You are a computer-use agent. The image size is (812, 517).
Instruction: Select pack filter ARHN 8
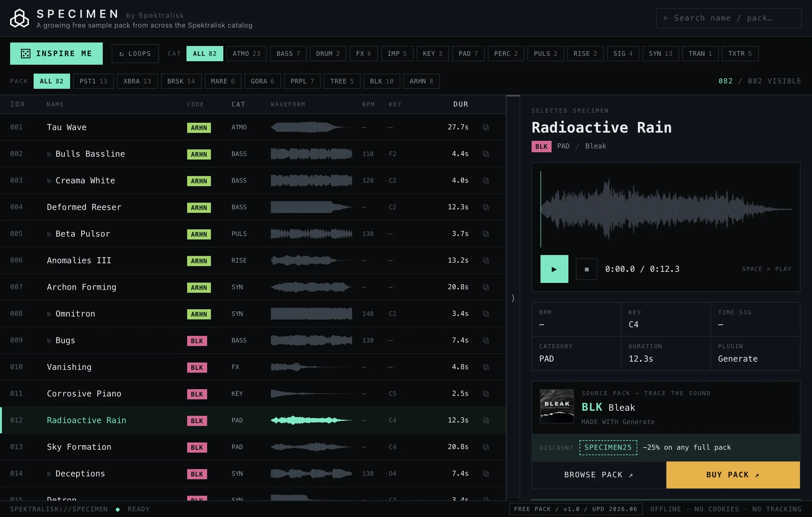pyautogui.click(x=422, y=81)
